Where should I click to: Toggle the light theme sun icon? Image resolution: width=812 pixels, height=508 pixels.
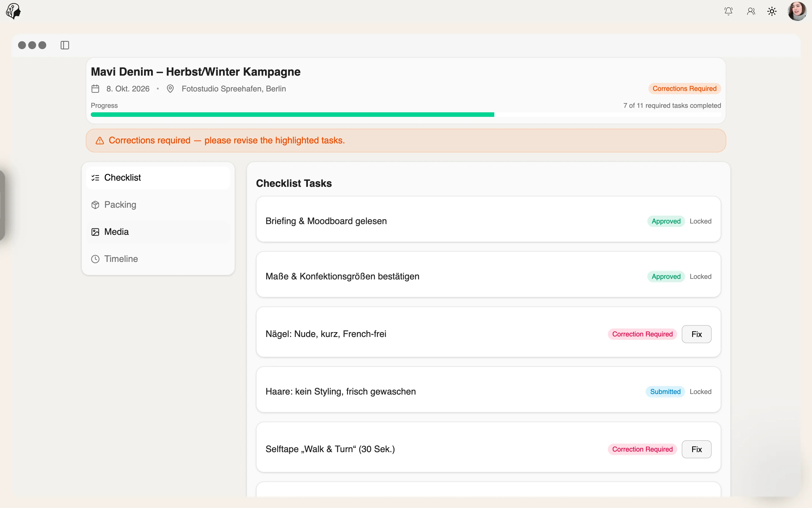[772, 11]
